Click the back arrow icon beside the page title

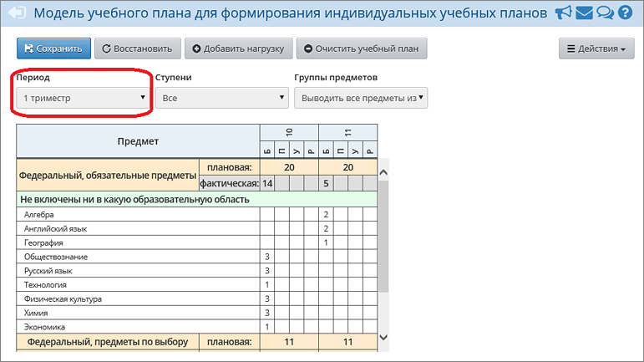click(x=16, y=14)
